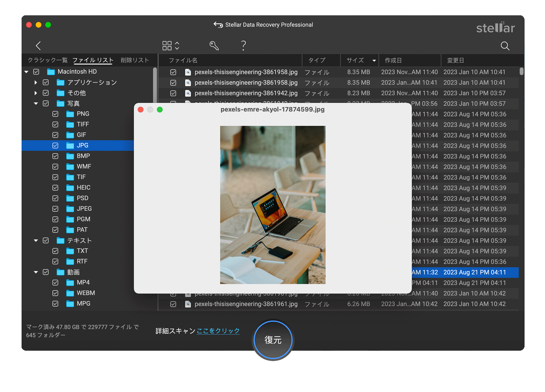Switch to the クラシック一覧 tab
Screen dimensions: 545x392
click(x=48, y=60)
